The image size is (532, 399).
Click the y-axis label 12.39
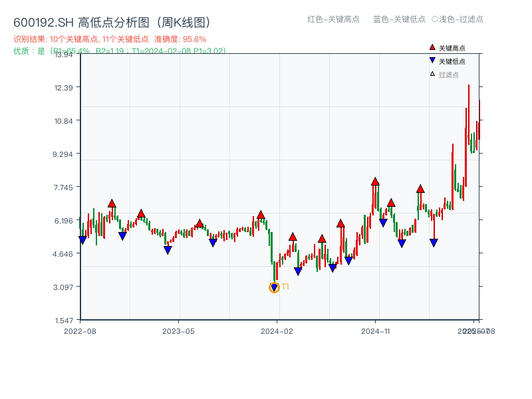(63, 88)
